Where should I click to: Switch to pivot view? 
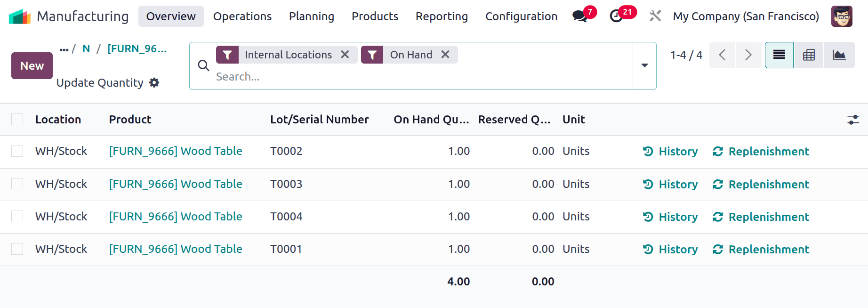pyautogui.click(x=809, y=55)
